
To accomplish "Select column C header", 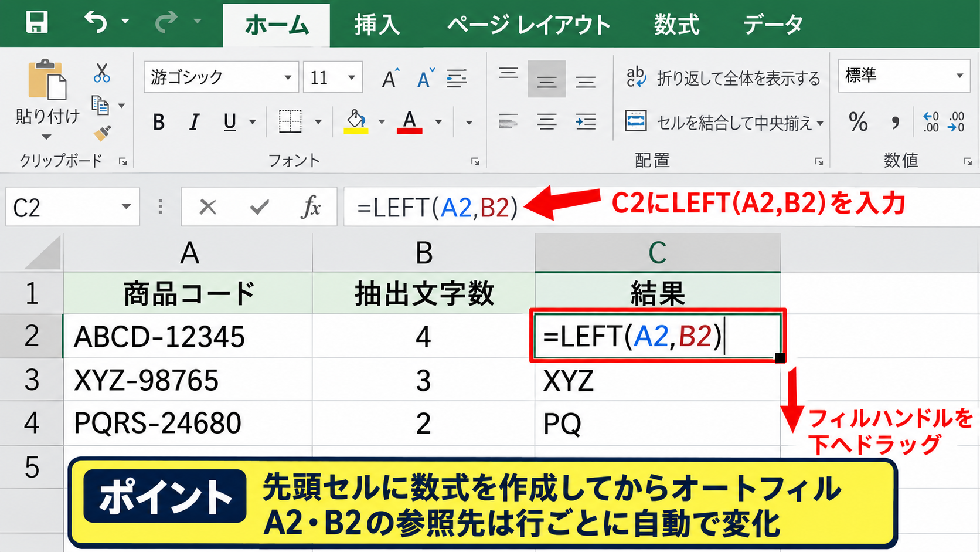I will click(x=658, y=253).
